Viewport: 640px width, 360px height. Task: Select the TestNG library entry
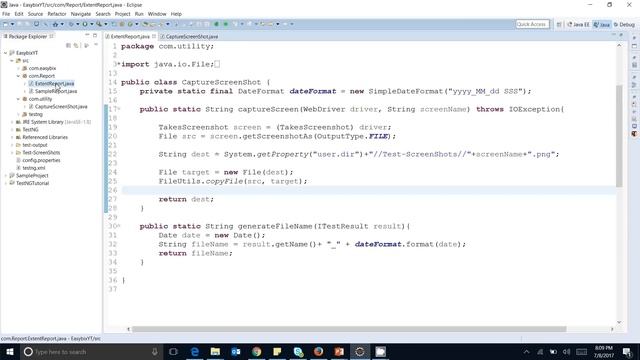pos(27,129)
